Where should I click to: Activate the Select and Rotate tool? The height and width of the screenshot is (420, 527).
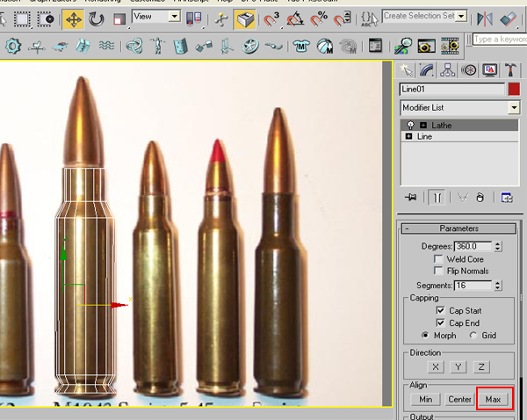pos(96,19)
